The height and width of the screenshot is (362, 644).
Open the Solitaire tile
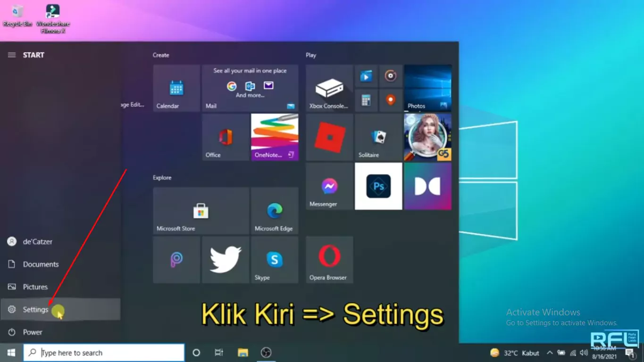pos(378,137)
